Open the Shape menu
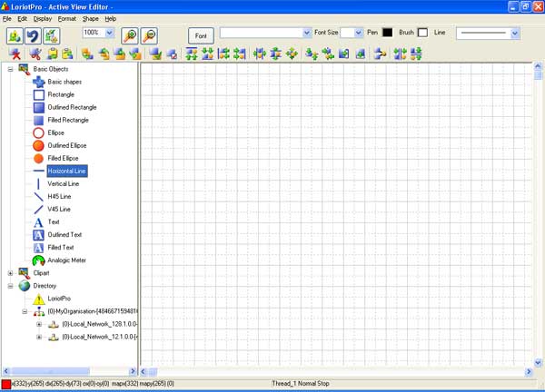 point(90,19)
